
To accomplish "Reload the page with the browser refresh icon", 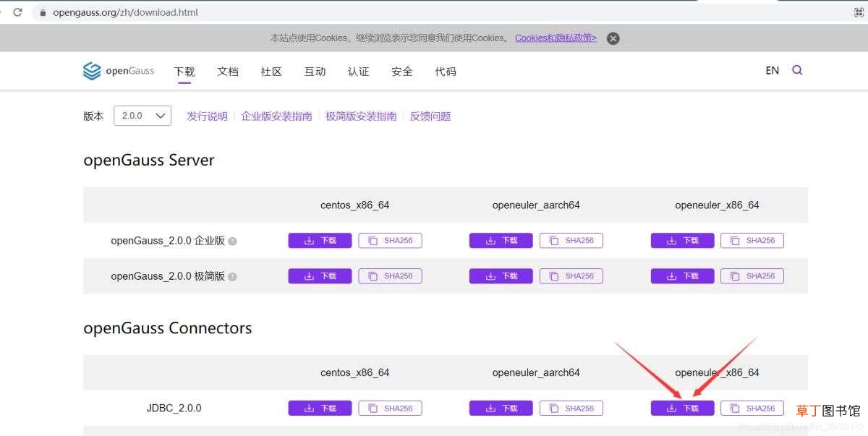I will [17, 12].
